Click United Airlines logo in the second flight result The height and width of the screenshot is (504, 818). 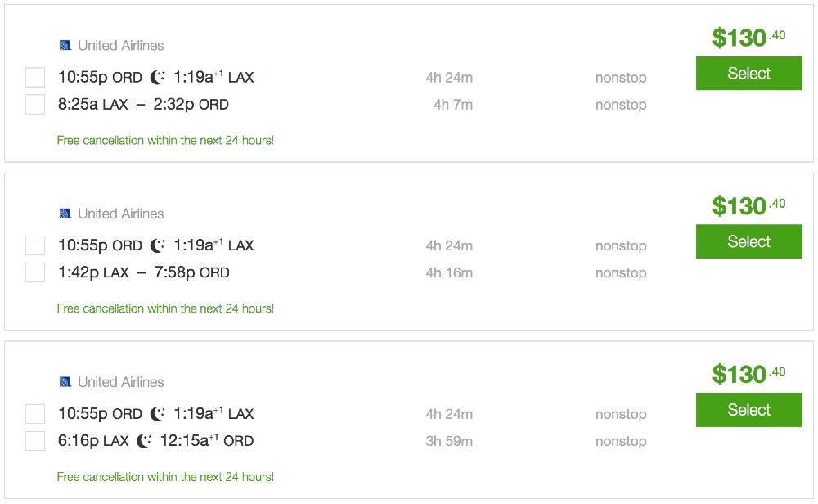(x=65, y=214)
